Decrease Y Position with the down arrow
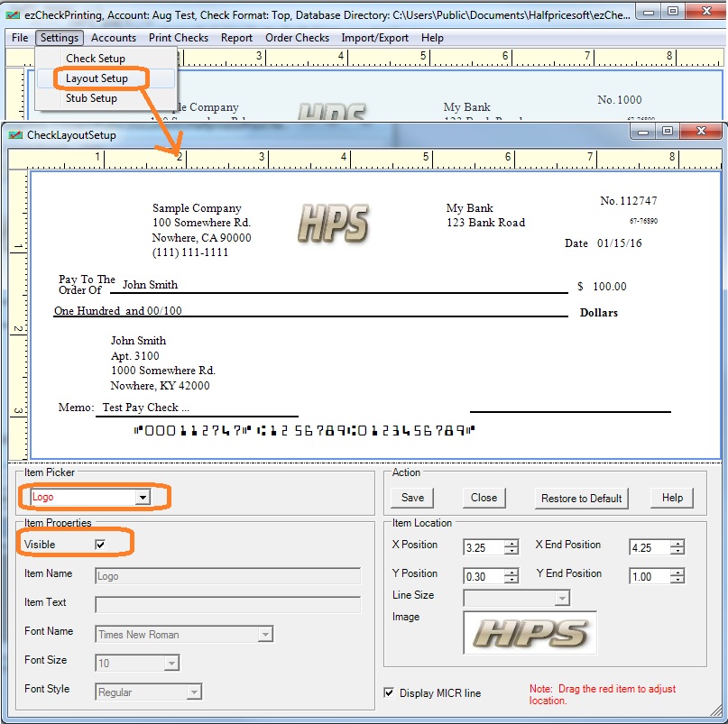 coord(511,580)
